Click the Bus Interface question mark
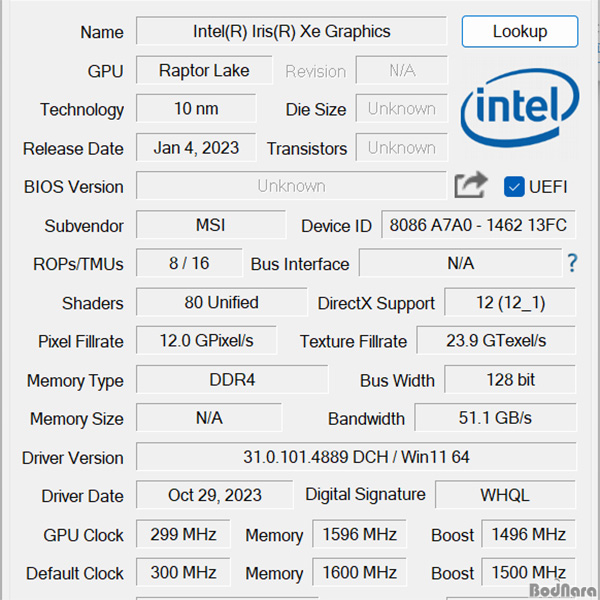The image size is (600, 600). [572, 263]
